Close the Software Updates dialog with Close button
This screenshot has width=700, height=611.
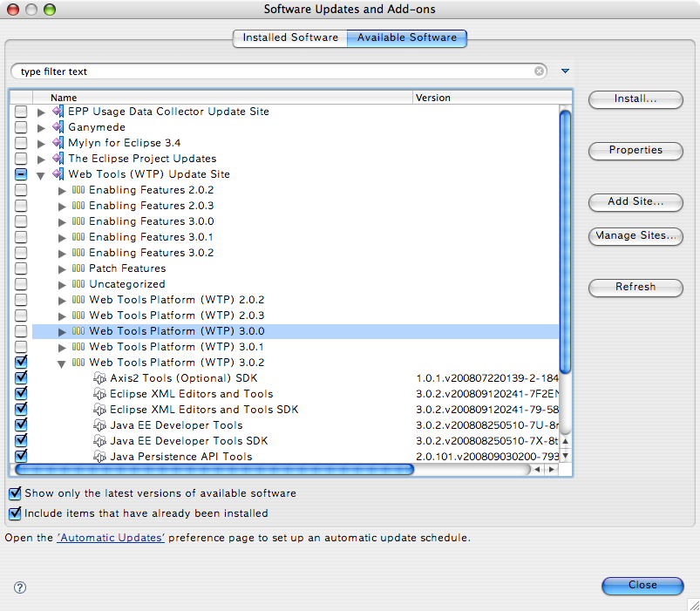pos(642,586)
